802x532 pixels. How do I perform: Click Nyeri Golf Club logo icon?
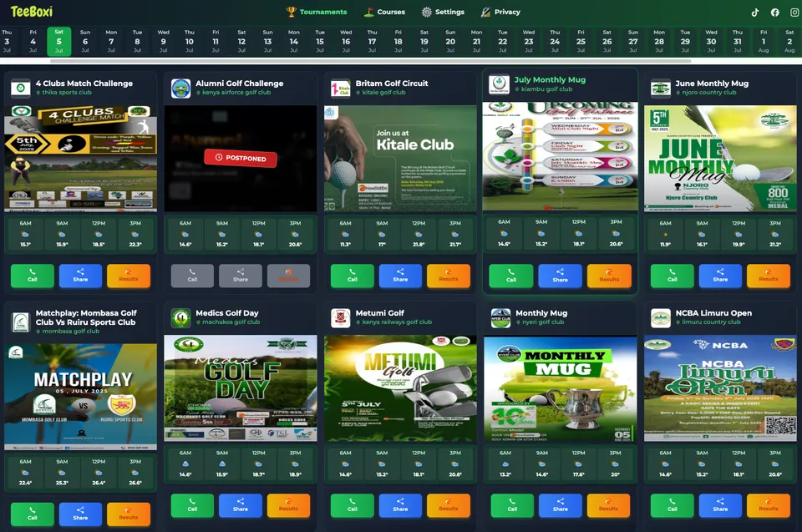tap(500, 317)
